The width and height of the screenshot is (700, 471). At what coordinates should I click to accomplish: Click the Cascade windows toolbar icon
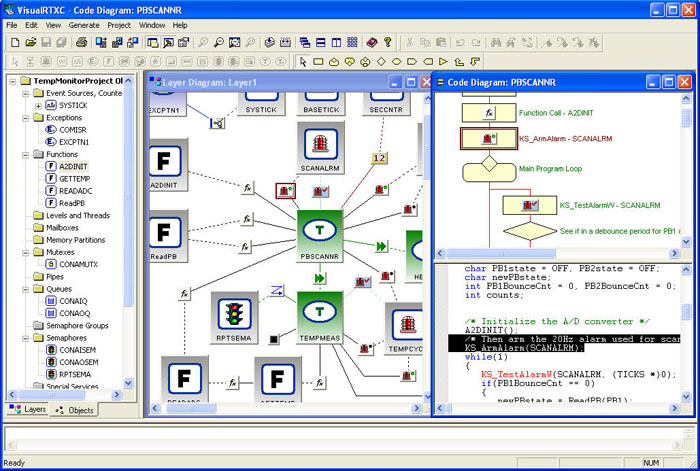tap(305, 42)
